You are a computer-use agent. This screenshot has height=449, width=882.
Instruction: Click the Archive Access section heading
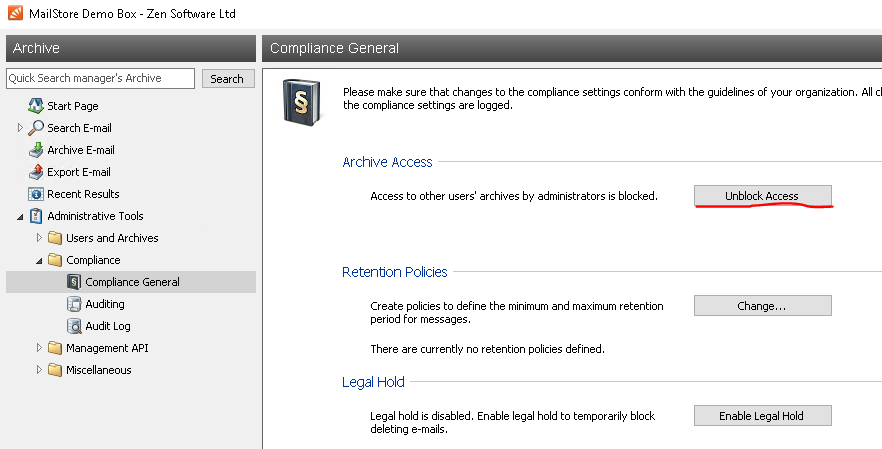click(x=387, y=162)
